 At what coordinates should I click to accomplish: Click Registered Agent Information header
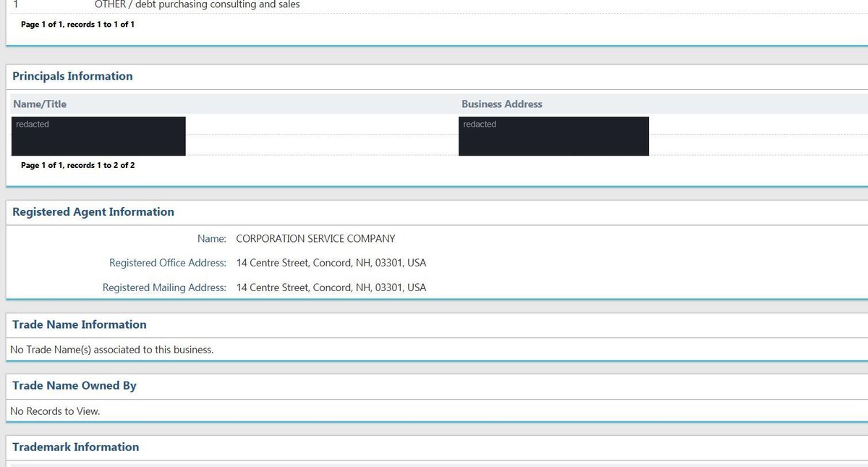click(93, 212)
